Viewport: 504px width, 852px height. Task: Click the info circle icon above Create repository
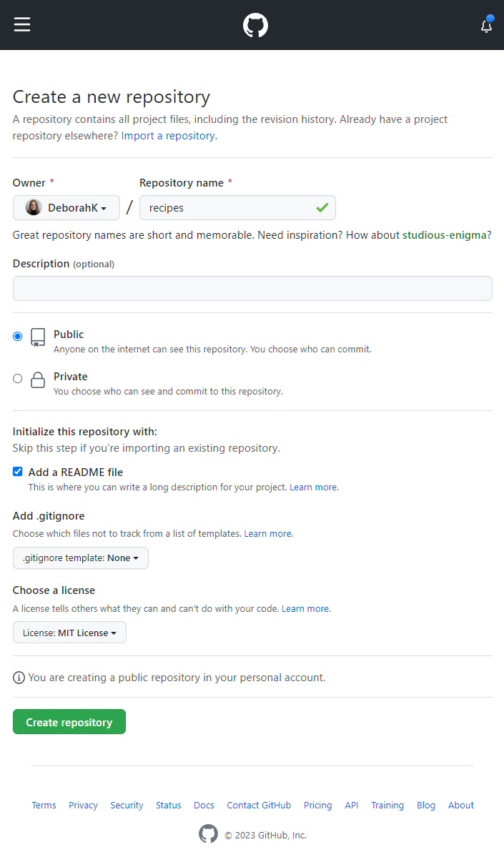(18, 677)
